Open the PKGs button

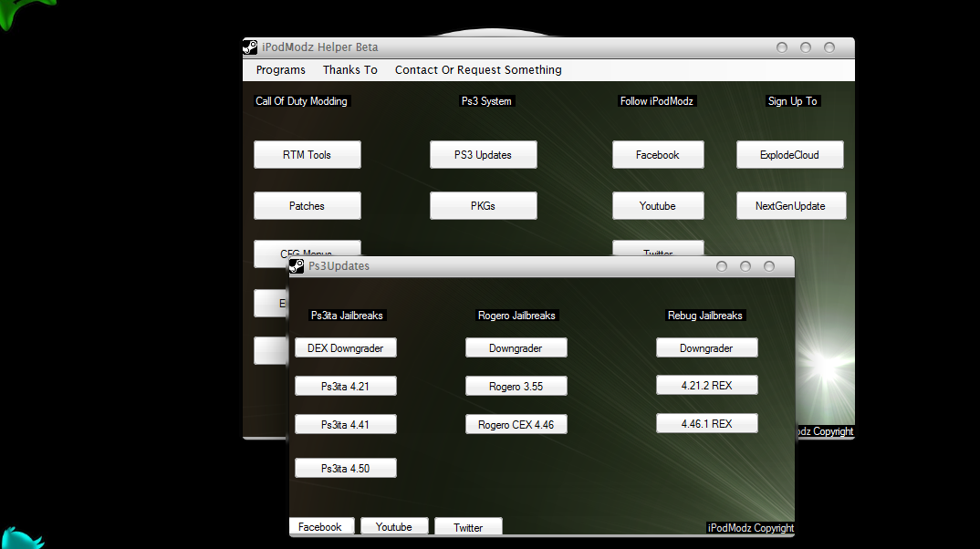[x=483, y=205]
